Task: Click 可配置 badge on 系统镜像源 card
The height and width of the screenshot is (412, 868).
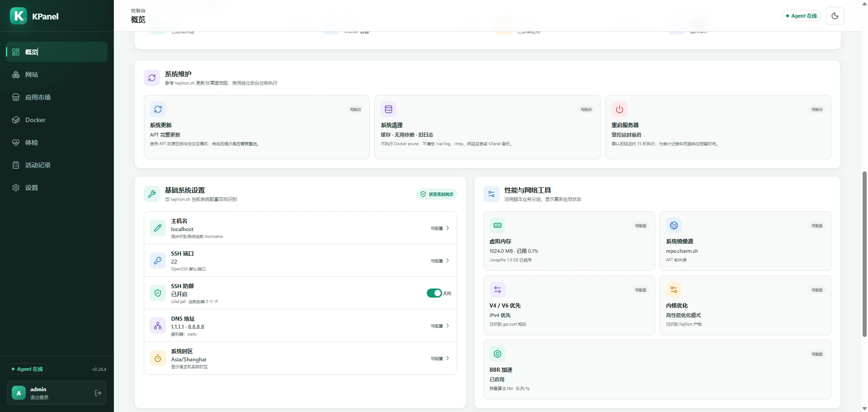Action: [817, 226]
